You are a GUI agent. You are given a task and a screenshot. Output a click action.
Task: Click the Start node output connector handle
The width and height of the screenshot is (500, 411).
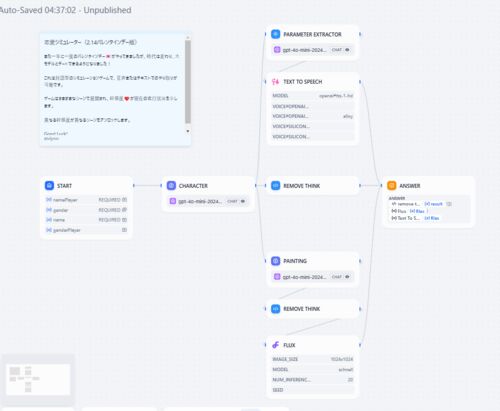tap(134, 185)
